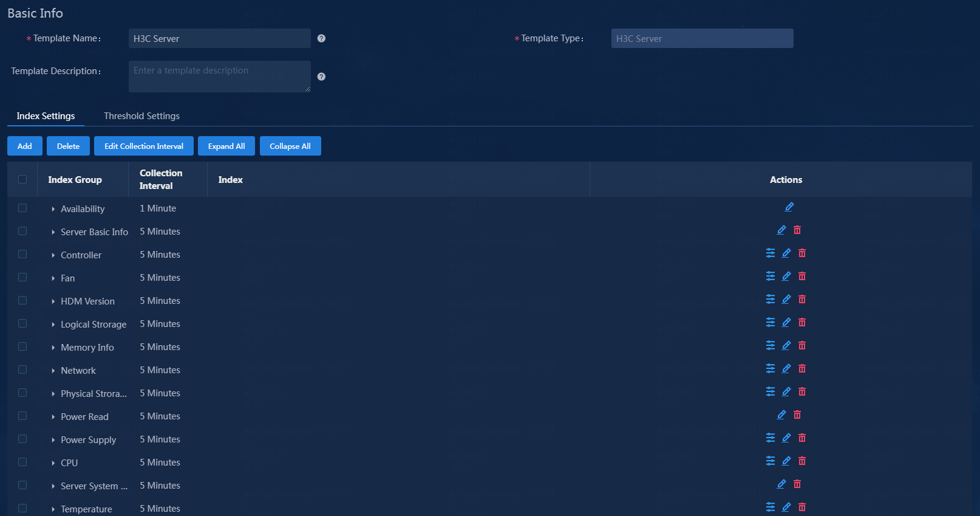Delete the Network index group
The height and width of the screenshot is (516, 980).
[802, 369]
